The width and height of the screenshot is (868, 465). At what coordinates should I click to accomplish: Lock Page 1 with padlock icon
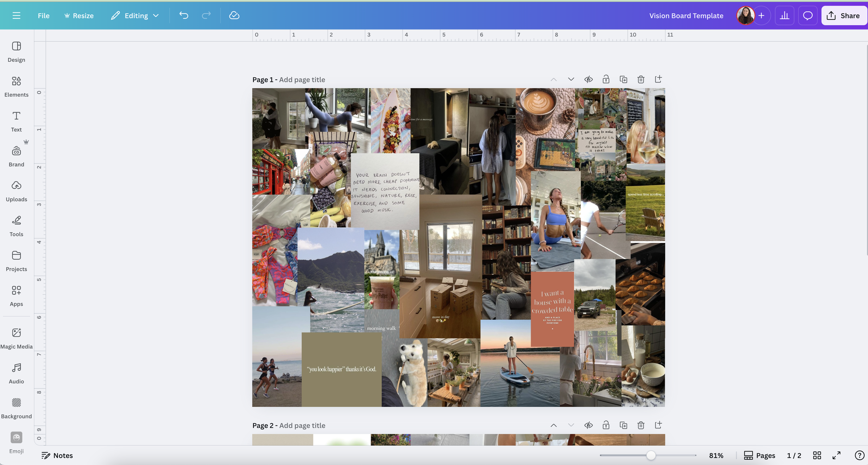tap(606, 79)
